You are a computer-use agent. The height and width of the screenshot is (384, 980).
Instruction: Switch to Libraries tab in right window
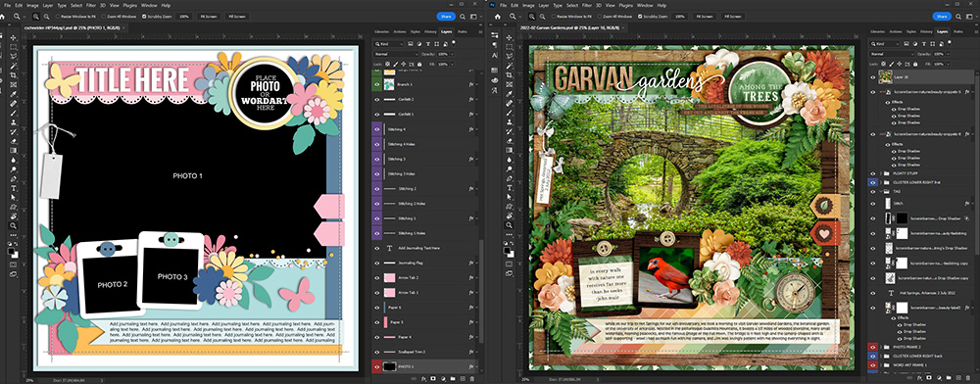point(877,32)
